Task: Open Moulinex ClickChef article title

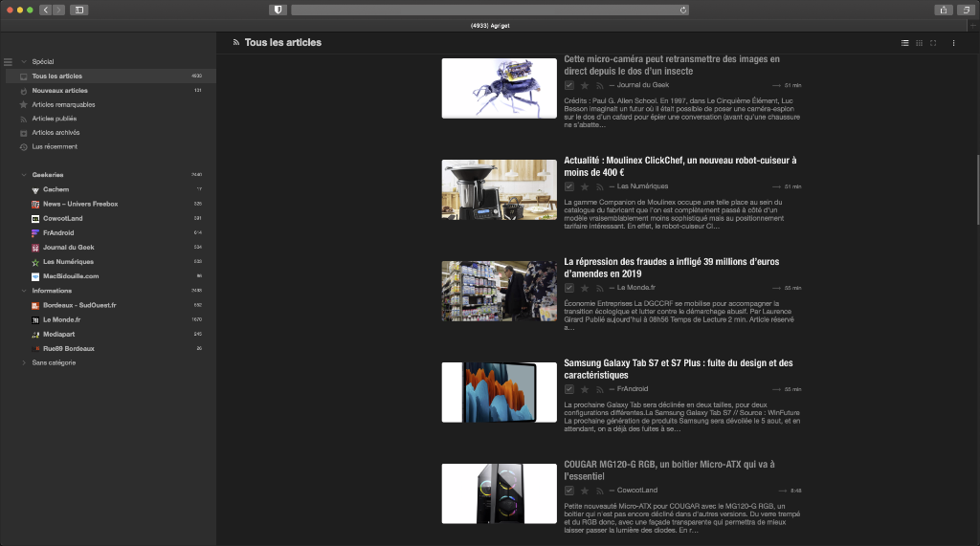Action: (x=680, y=166)
